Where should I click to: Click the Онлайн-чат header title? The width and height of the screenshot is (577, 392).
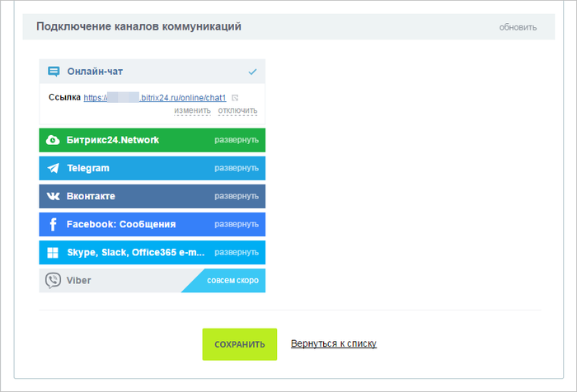pyautogui.click(x=95, y=72)
